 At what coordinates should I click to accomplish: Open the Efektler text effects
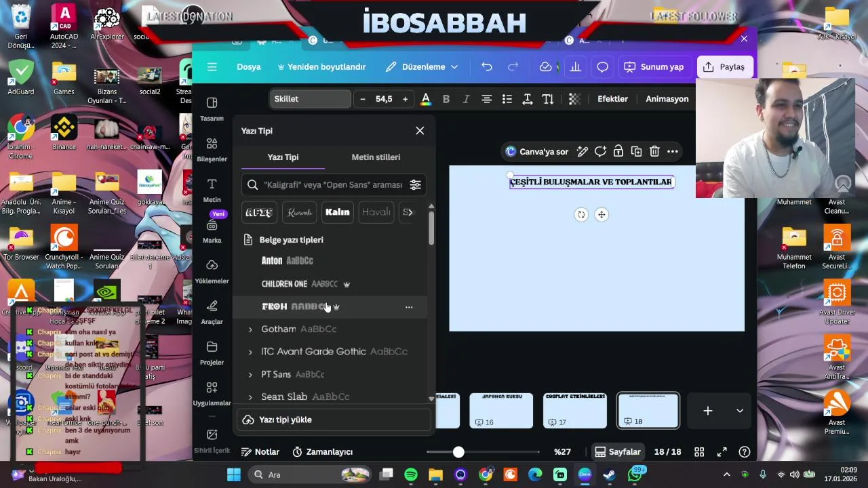pyautogui.click(x=612, y=99)
